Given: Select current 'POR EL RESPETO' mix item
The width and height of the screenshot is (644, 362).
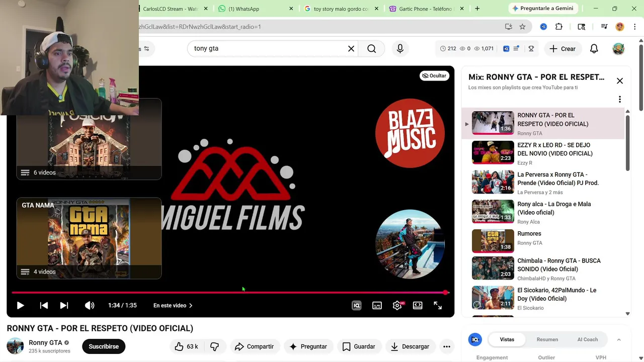Looking at the screenshot, I should (x=543, y=124).
